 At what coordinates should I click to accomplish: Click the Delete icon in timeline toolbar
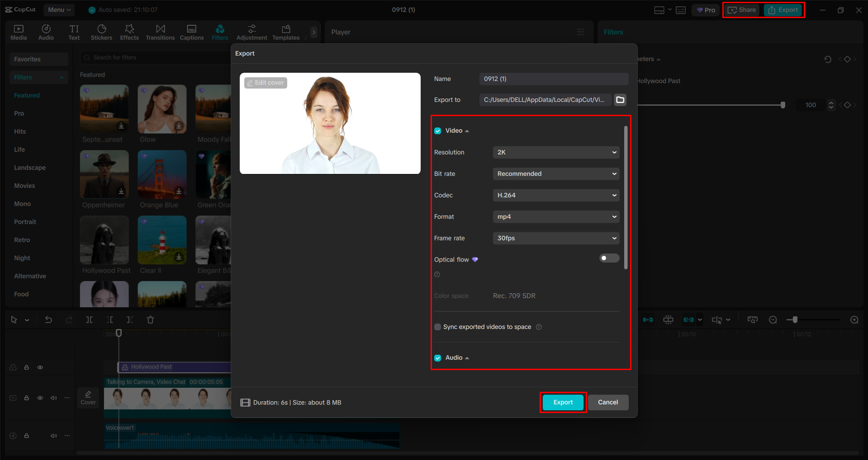pyautogui.click(x=150, y=319)
